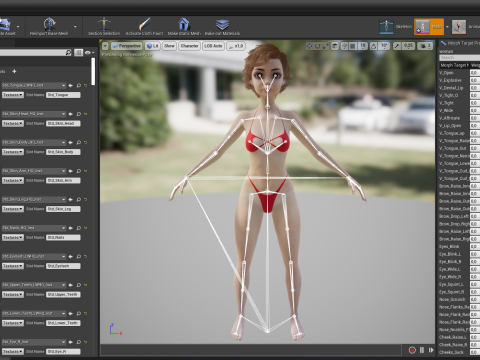Select the rotate gizmo mode icon

pos(318,46)
